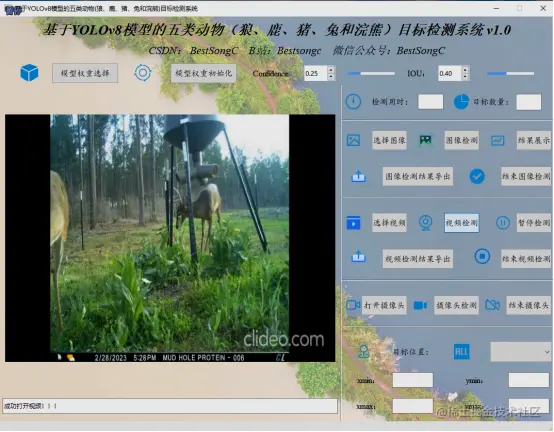Maximize the application window
Viewport: 554px width, 432px height.
coord(519,8)
